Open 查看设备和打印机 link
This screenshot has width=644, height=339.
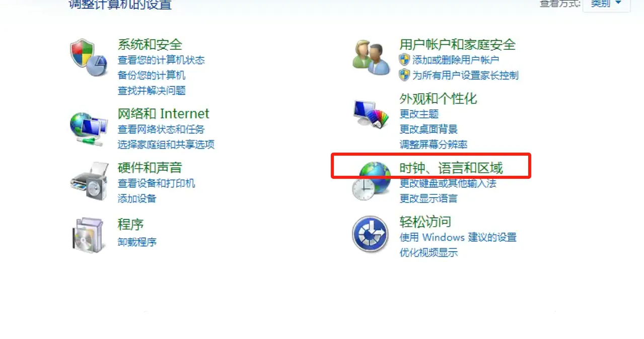point(157,183)
